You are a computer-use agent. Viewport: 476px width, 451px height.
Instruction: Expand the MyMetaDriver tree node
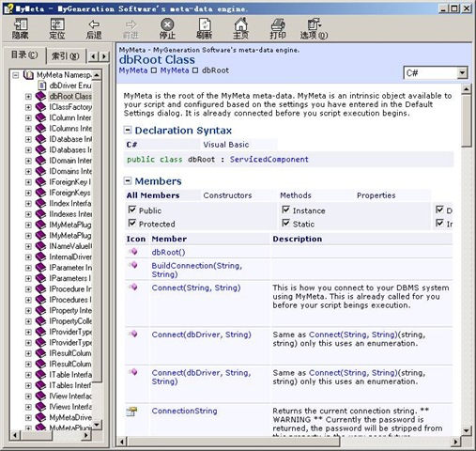(28, 418)
